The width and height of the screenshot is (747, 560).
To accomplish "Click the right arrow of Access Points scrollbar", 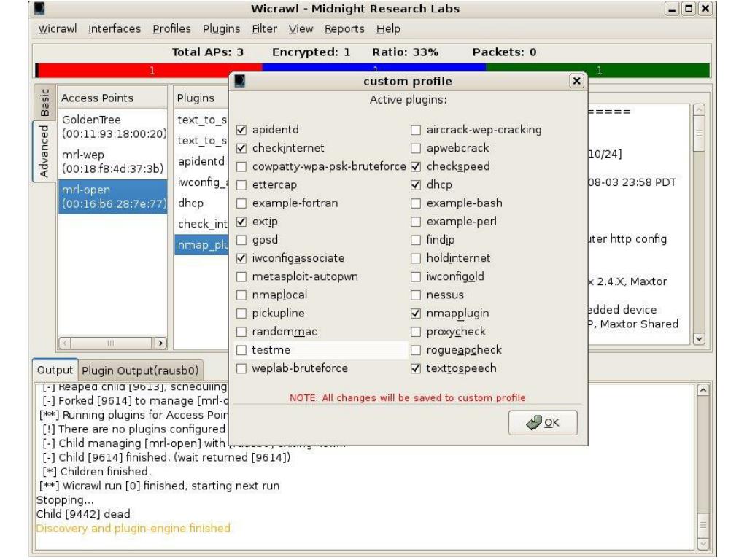I will [160, 343].
